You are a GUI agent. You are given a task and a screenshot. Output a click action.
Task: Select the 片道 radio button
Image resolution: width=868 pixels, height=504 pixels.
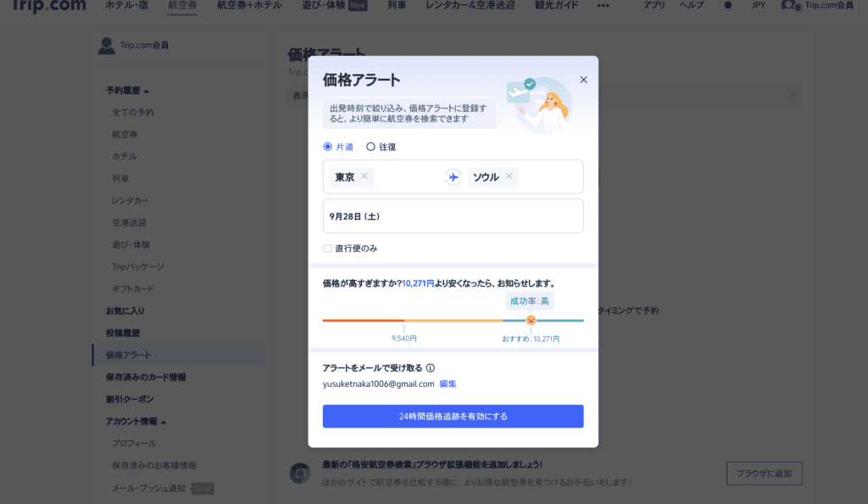click(x=328, y=147)
